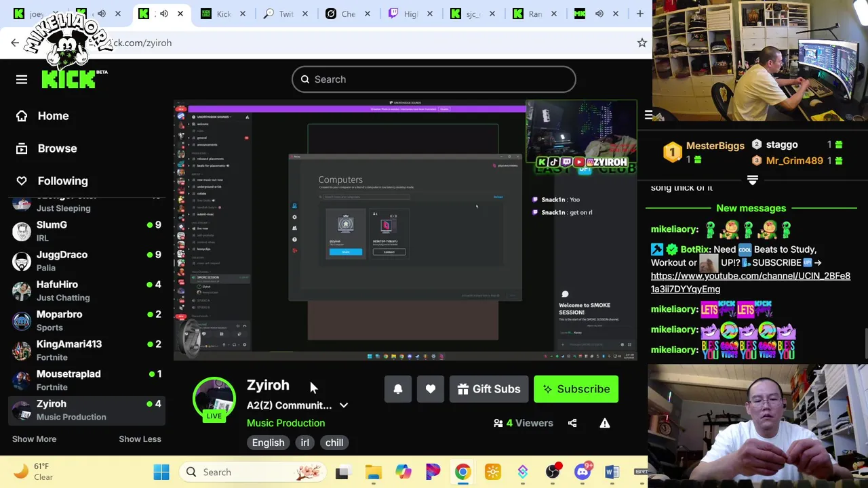
Task: Click Show Less under following list
Action: [140, 439]
